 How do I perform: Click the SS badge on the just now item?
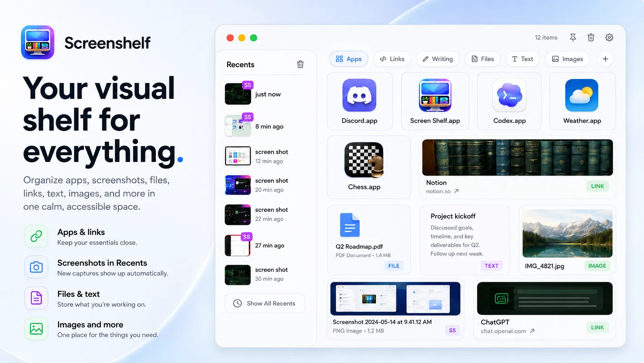click(x=247, y=85)
